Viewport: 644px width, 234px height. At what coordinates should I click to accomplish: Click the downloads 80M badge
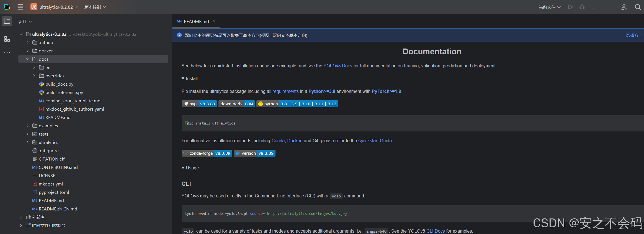point(237,104)
